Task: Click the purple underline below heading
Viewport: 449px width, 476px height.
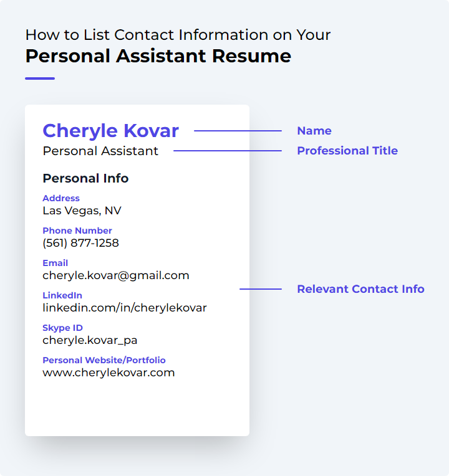Action: [40, 79]
